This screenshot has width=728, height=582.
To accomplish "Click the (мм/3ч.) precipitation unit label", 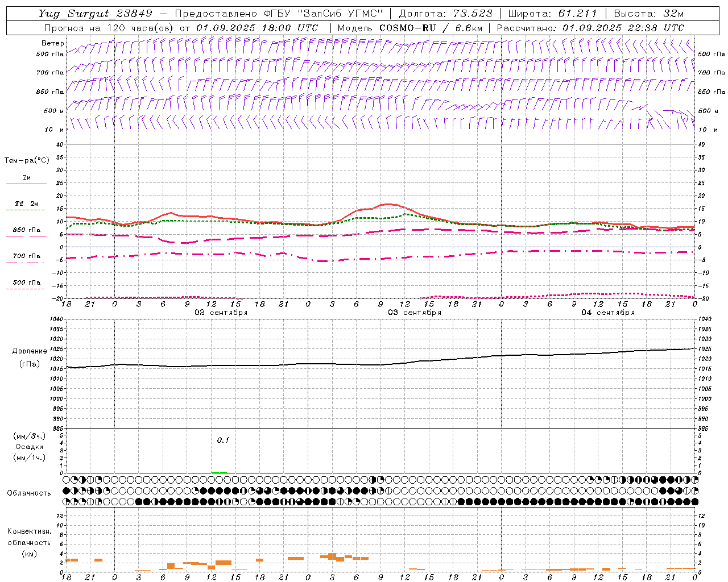I will 29,436.
